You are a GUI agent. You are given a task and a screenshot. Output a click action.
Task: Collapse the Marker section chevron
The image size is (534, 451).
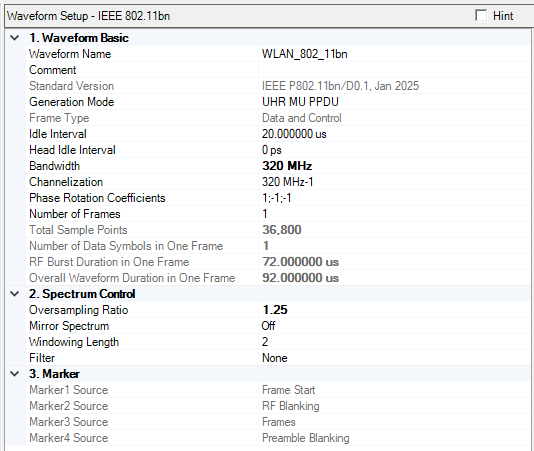point(15,374)
